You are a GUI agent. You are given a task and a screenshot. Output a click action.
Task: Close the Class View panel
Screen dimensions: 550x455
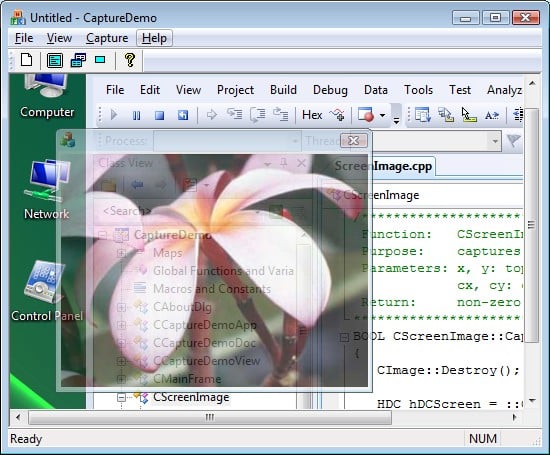[301, 163]
